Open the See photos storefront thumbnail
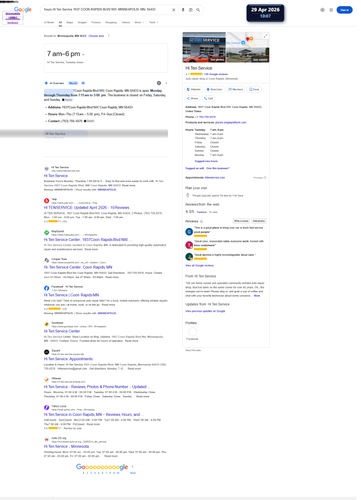 204,47
